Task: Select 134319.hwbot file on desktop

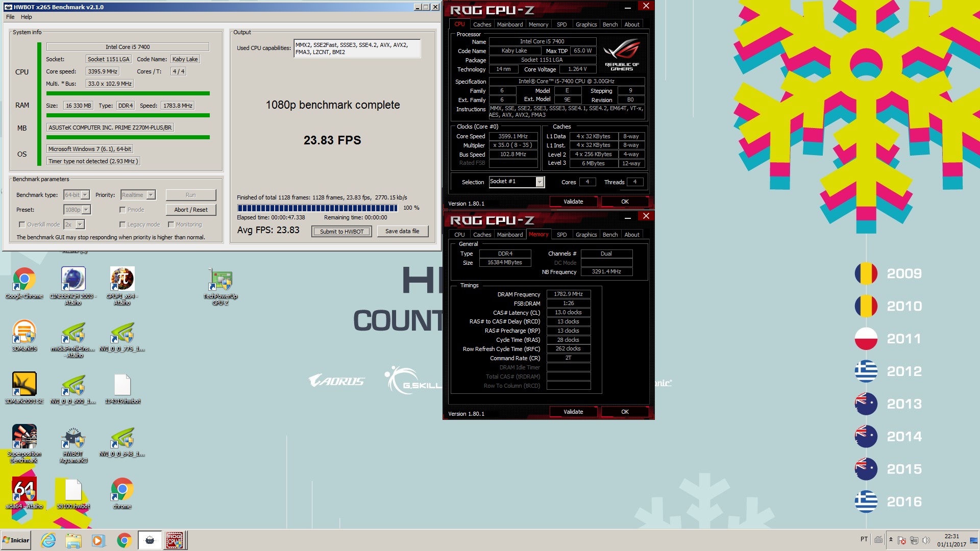Action: [122, 389]
